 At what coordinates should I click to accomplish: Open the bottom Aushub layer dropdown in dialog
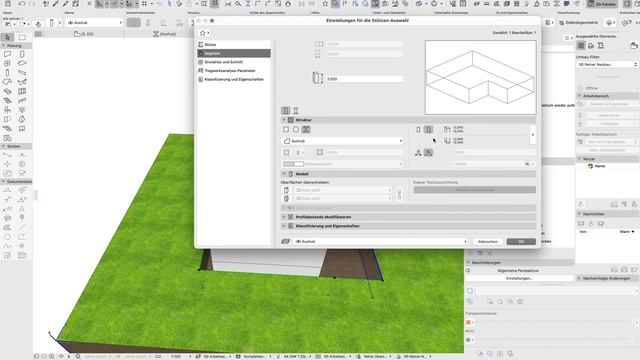(x=380, y=242)
